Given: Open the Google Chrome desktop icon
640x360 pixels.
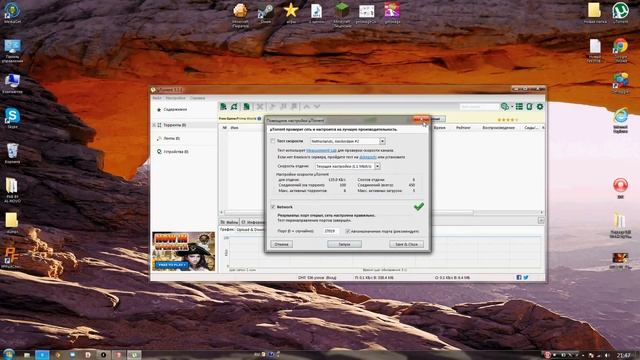Looking at the screenshot, I should pos(620,50).
